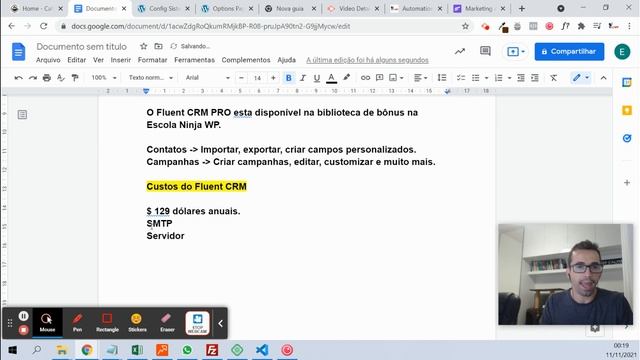Open the Inserir menu
Viewport: 640px width, 360px height.
click(120, 60)
